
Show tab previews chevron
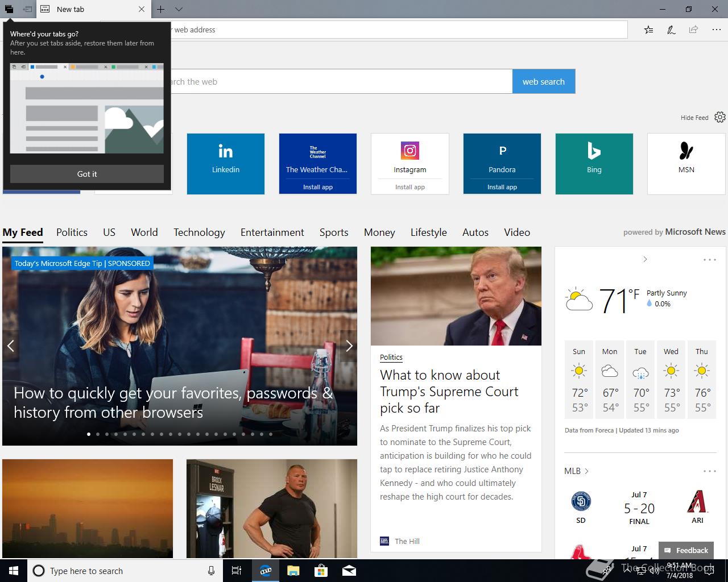(179, 9)
